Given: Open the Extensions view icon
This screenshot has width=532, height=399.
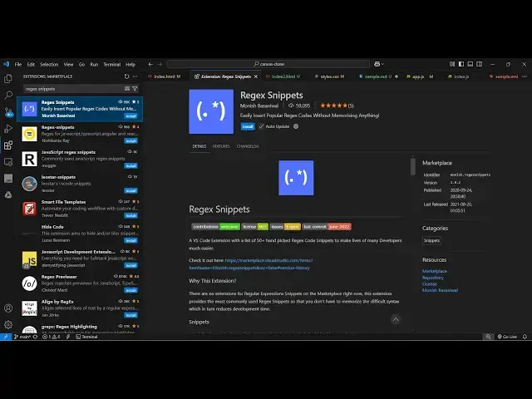Looking at the screenshot, I should click(x=8, y=145).
